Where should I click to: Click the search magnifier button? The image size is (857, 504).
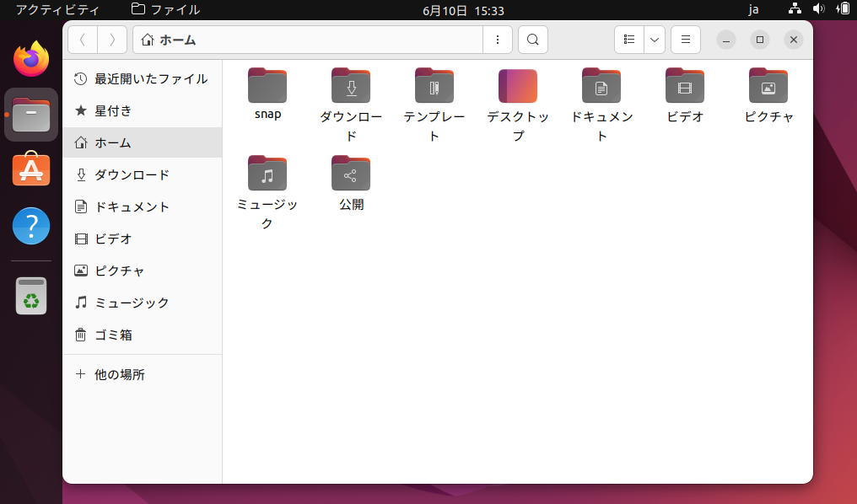[533, 40]
